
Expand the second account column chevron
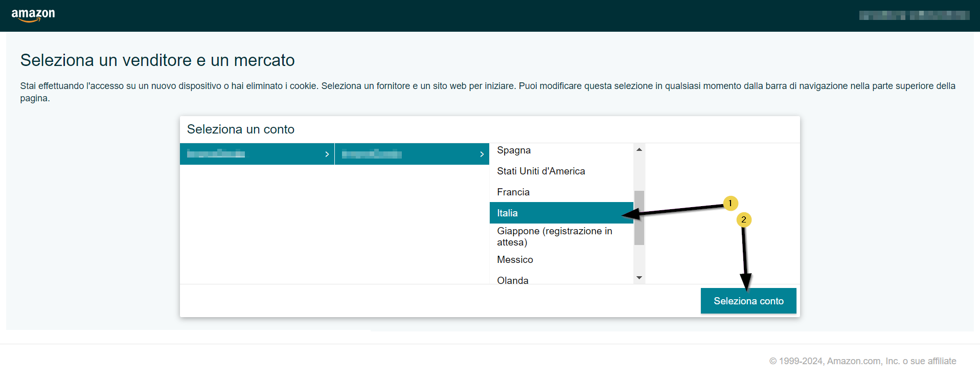[x=482, y=154]
